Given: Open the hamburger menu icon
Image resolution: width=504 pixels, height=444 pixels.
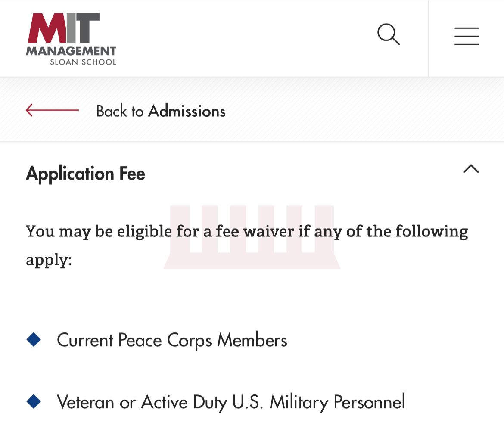Looking at the screenshot, I should coord(467,36).
